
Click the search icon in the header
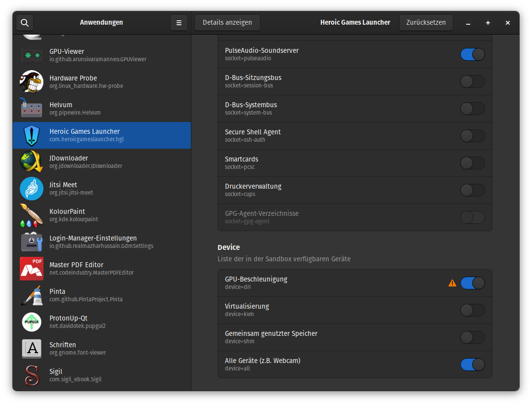point(25,23)
